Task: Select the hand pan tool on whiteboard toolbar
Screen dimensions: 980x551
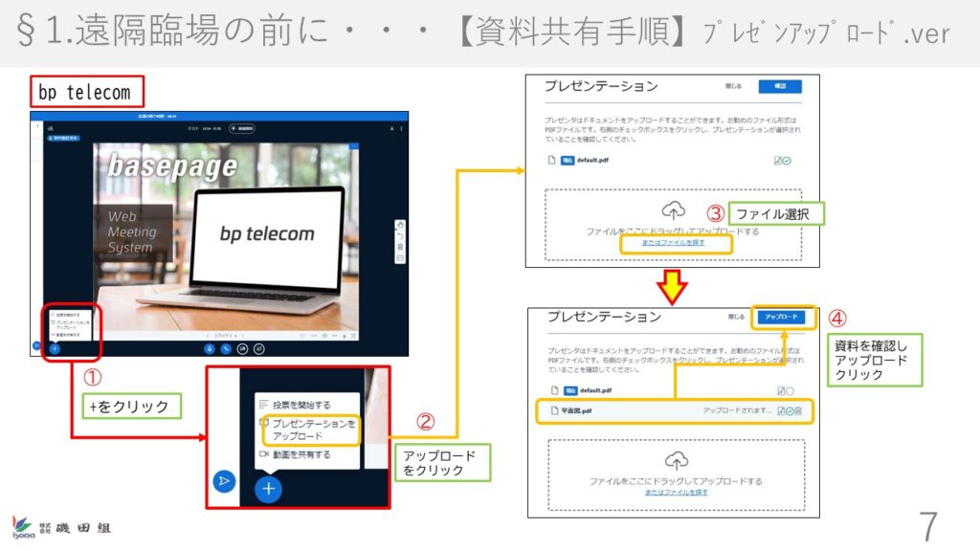Action: [x=400, y=226]
